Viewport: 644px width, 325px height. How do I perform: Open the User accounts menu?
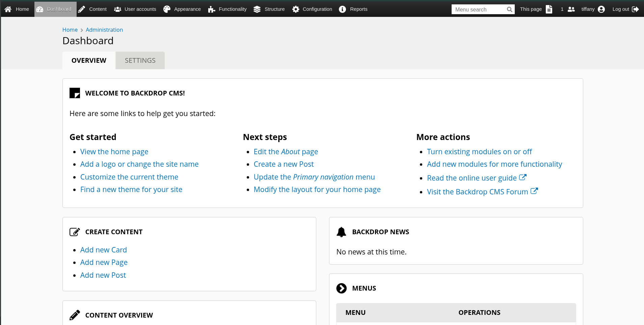pos(135,9)
